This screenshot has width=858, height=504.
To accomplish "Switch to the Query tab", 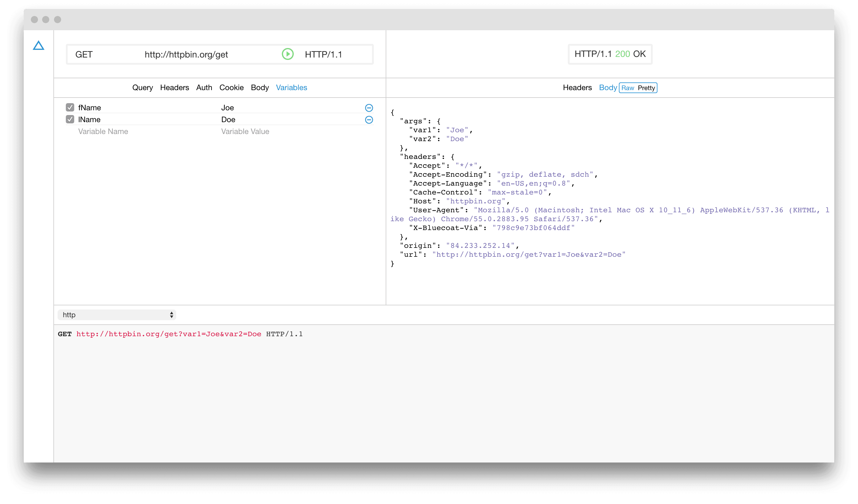I will pos(142,87).
